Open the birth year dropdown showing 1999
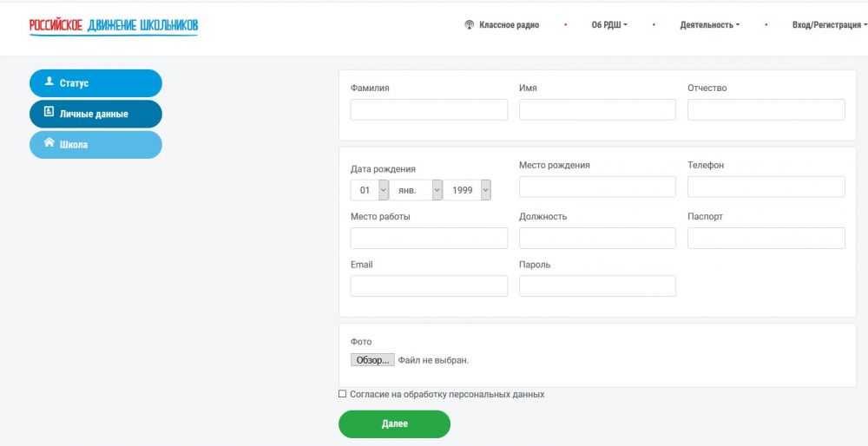868x446 pixels. tap(467, 190)
